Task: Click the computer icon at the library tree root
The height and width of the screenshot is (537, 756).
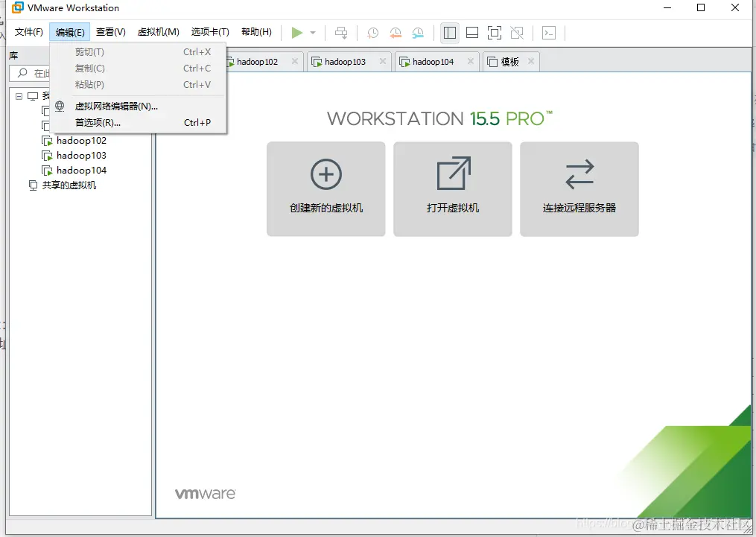Action: [33, 96]
